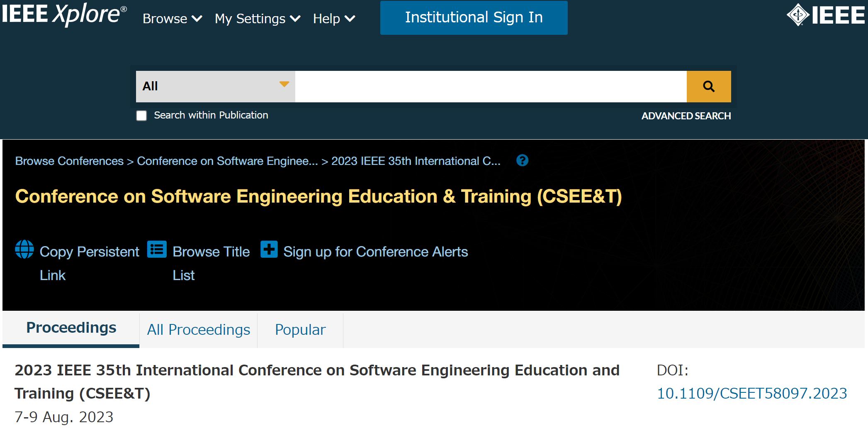Viewport: 868px width, 428px height.
Task: Expand the Help dropdown menu
Action: (x=334, y=19)
